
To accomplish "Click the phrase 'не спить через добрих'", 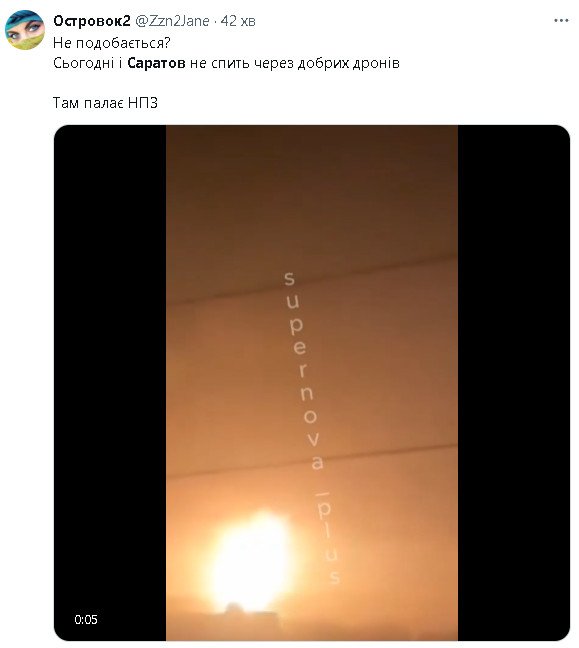I will [269, 63].
